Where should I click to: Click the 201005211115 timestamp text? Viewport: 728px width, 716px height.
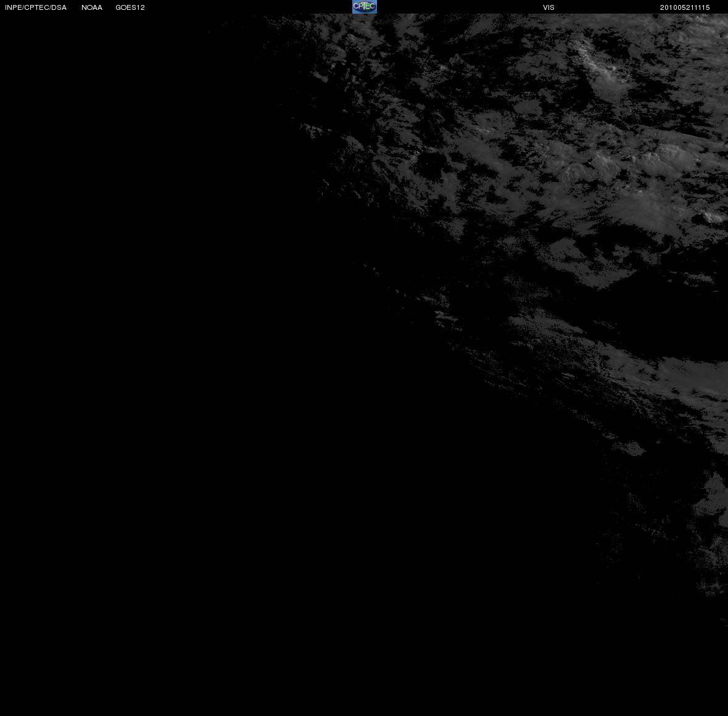[x=685, y=7]
